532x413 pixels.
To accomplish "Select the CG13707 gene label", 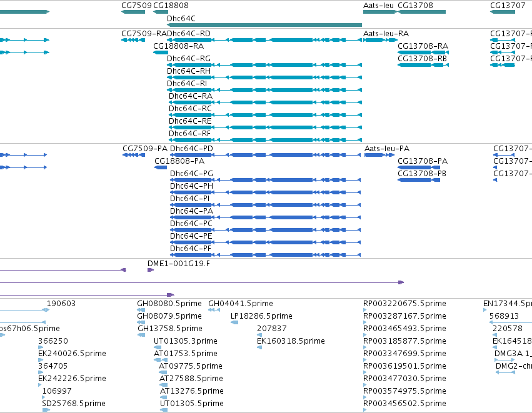I will (x=508, y=6).
